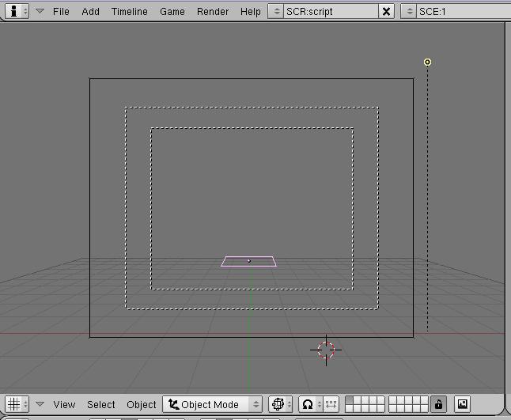Image resolution: width=511 pixels, height=420 pixels.
Task: Collapse the top header menus triangle
Action: (40, 11)
